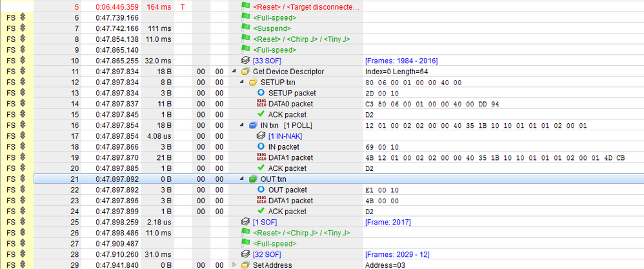Click the DATA1 packet icon in index 23 row
This screenshot has height=269, width=644.
261,201
